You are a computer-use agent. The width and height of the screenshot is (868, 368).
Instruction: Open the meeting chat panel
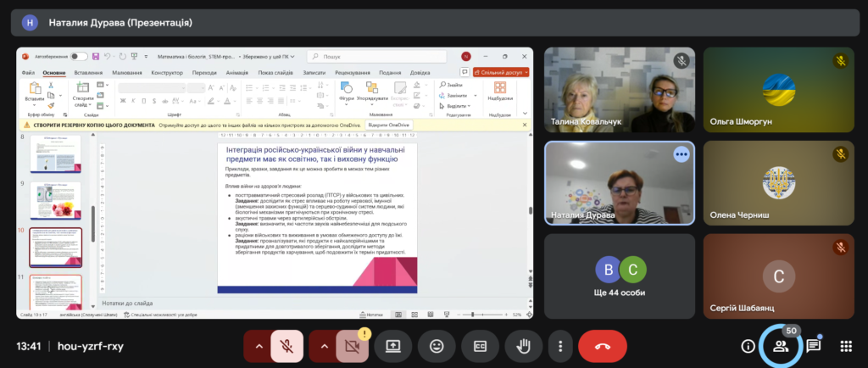coord(813,346)
